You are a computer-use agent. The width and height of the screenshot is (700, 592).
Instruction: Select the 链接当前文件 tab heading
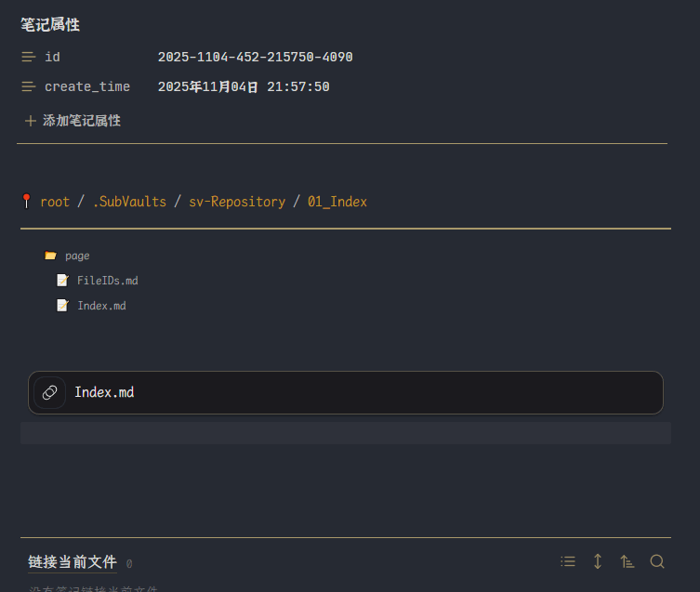73,562
